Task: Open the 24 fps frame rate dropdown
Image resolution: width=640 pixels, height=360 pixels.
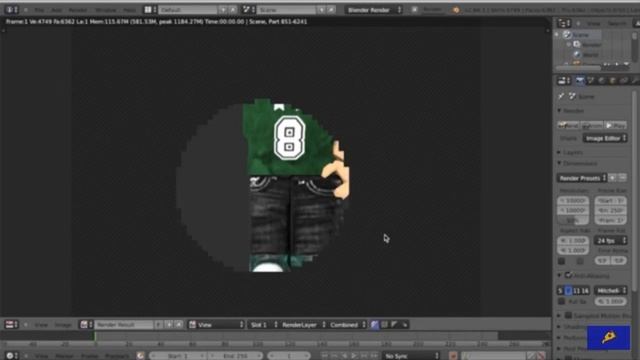Action: [610, 241]
